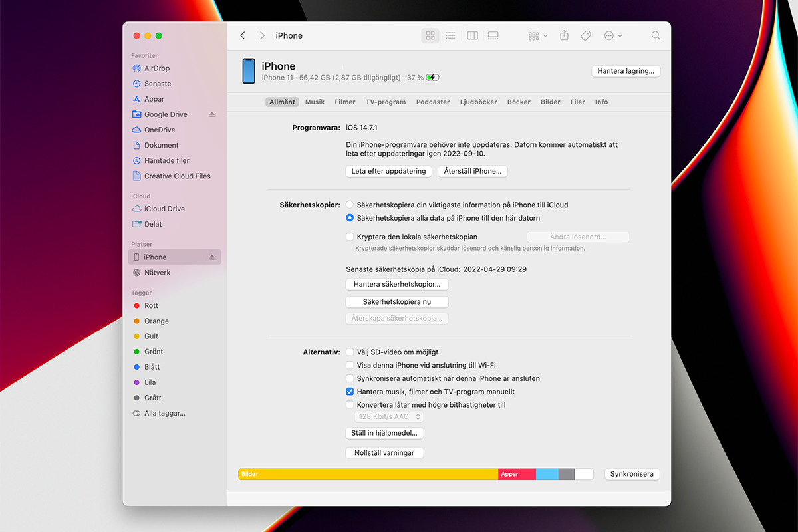Screen dimensions: 798x532
Task: Show Alla taggar in sidebar
Action: point(164,413)
